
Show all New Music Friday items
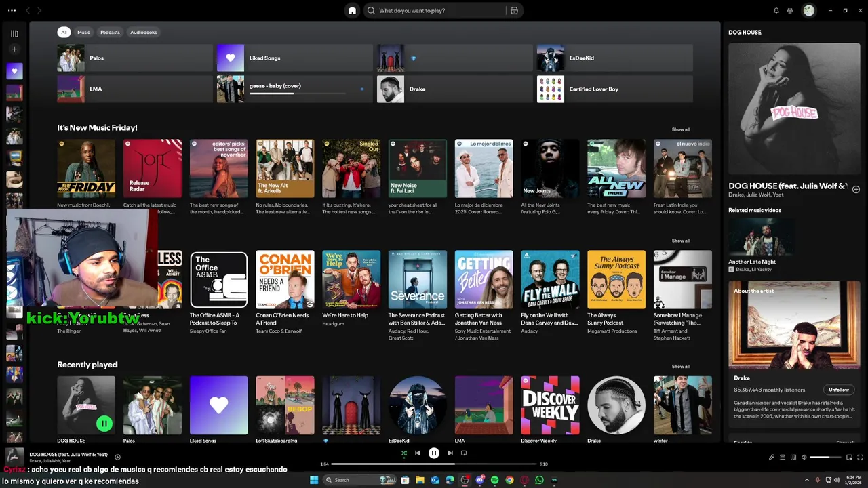681,129
